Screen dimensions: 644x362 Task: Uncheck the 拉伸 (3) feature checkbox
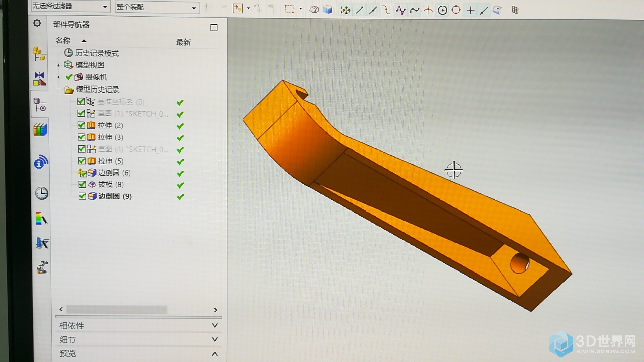coord(81,137)
